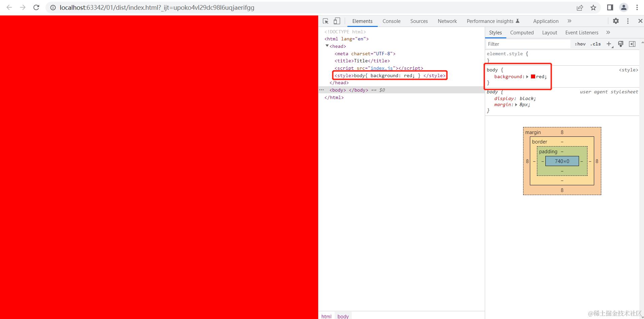Click the element.style rule block
Screen dimensions: 644x319
click(562, 57)
